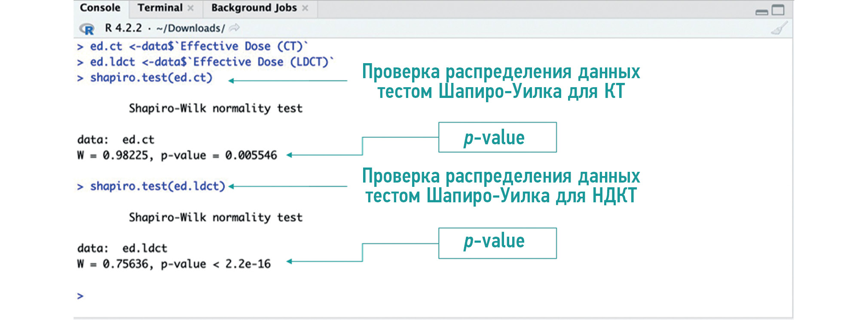Viewport: 868px width, 320px height.
Task: Click the p-value < 2.2e-16 result line
Action: tap(174, 264)
